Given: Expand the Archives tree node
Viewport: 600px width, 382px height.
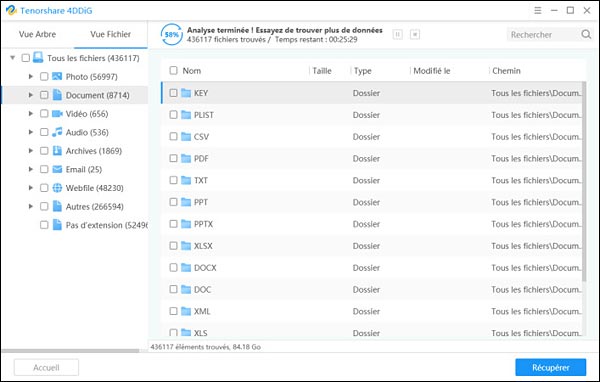Looking at the screenshot, I should click(x=31, y=151).
